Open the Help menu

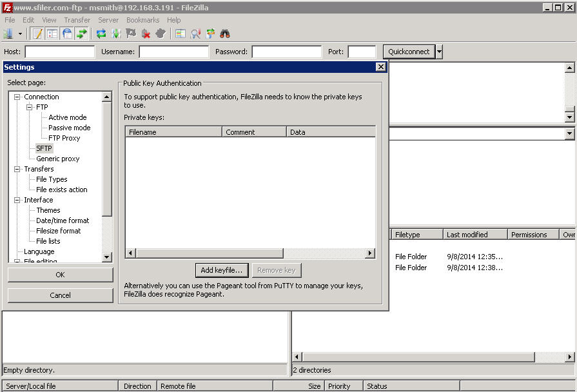(x=173, y=20)
